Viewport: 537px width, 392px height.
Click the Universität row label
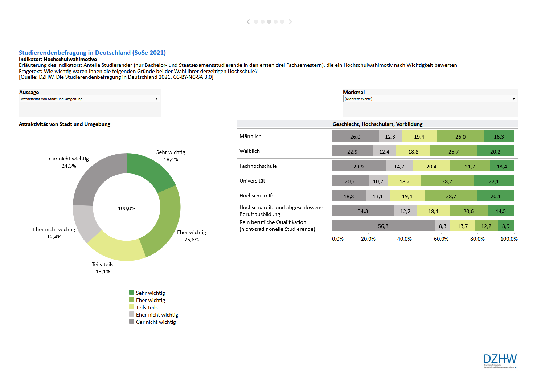click(x=252, y=181)
